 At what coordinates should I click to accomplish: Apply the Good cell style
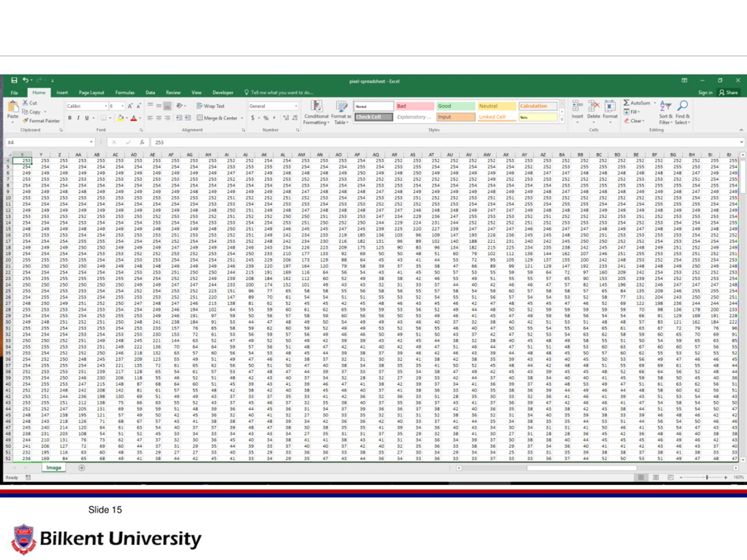point(456,106)
